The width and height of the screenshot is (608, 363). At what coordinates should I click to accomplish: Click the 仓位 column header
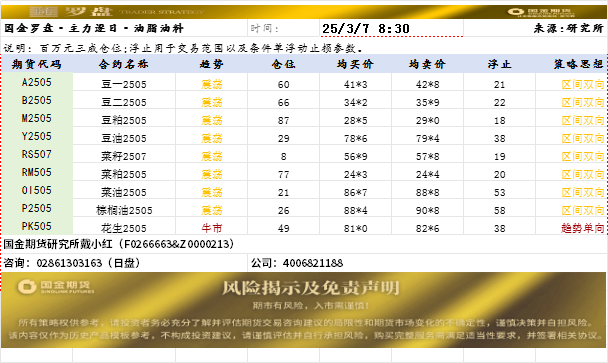[x=283, y=64]
